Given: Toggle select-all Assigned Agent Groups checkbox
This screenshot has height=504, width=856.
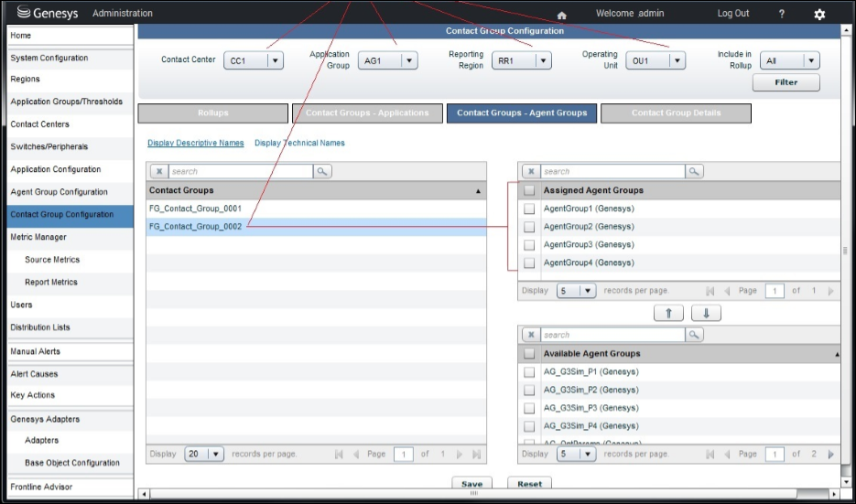Looking at the screenshot, I should (x=529, y=190).
